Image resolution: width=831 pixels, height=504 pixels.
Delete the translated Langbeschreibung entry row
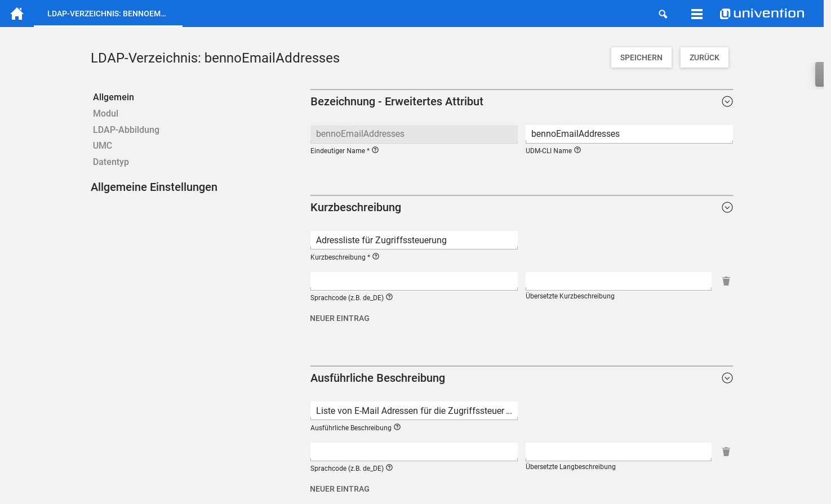726,452
